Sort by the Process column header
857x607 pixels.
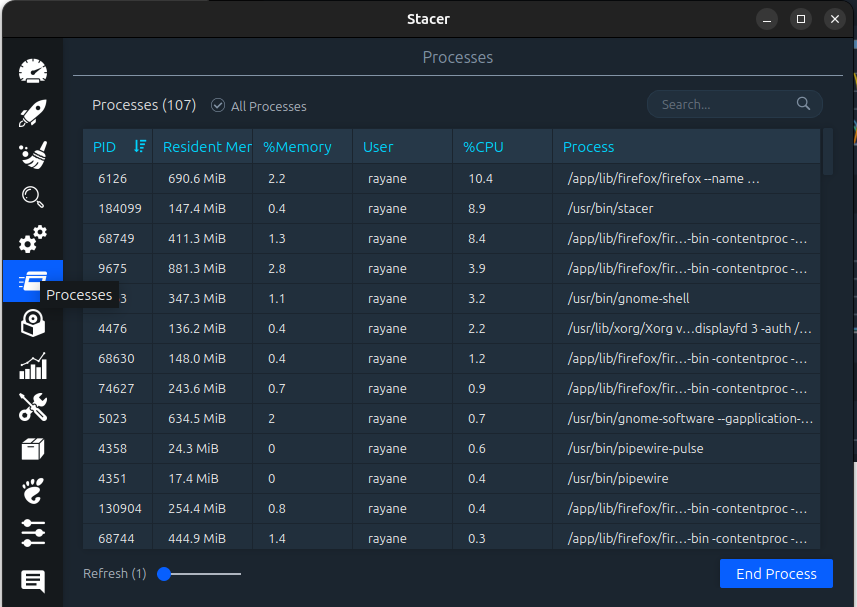(686, 147)
